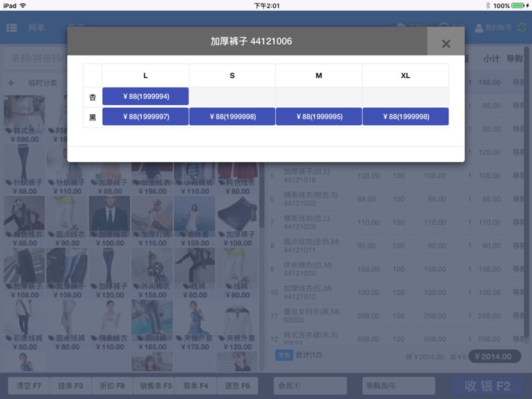532x399 pixels.
Task: Click the 杏 color row label
Action: pos(93,97)
